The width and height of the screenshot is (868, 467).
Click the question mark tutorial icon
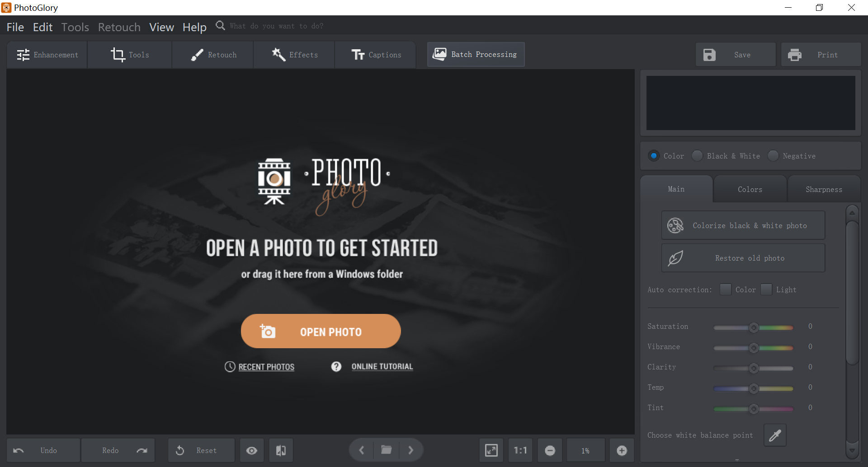point(336,367)
